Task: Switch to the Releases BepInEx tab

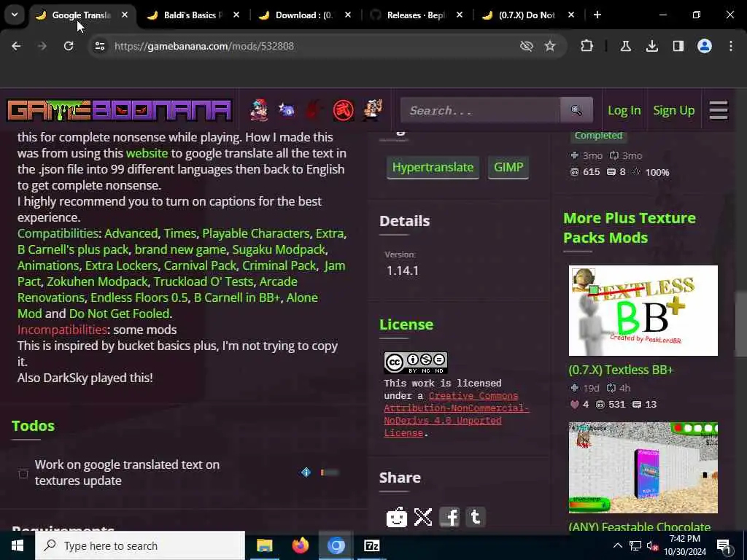Action: (416, 15)
